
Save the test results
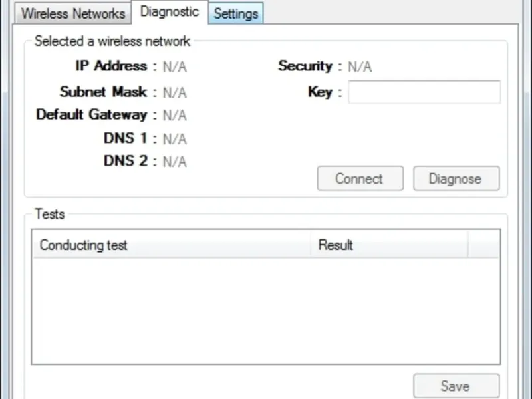pos(456,386)
